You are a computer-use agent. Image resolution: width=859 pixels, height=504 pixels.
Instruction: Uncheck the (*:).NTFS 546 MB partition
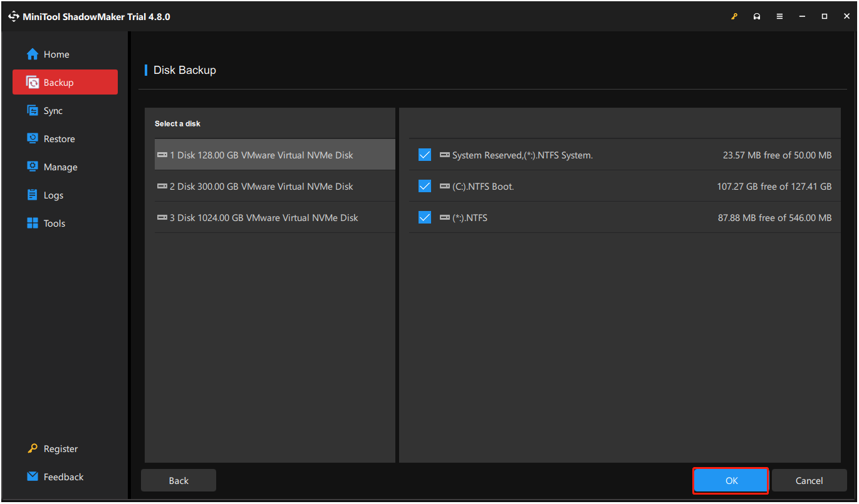click(x=424, y=217)
